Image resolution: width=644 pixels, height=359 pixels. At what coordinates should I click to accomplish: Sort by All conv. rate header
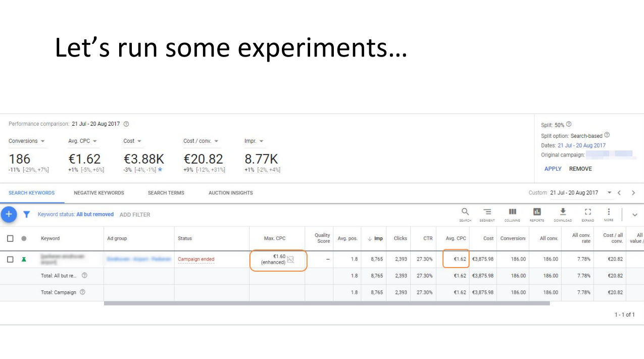(x=581, y=238)
